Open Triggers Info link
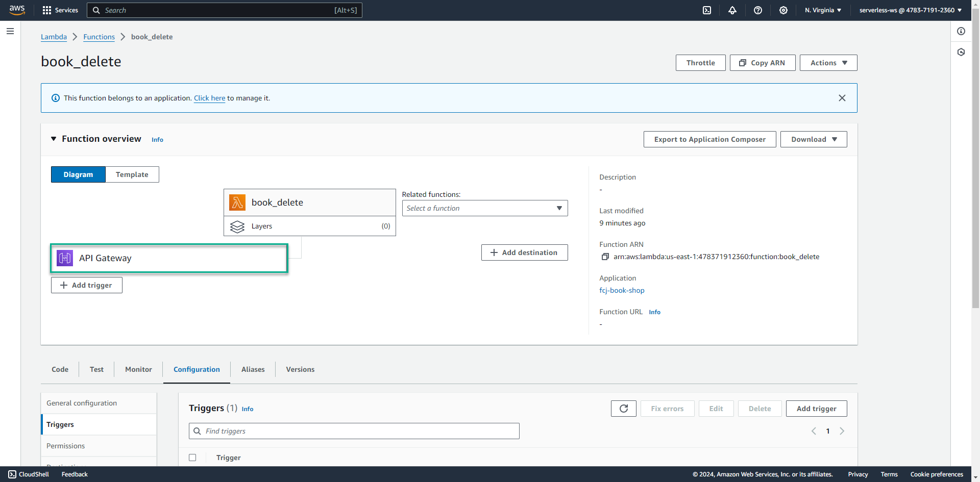 [248, 409]
